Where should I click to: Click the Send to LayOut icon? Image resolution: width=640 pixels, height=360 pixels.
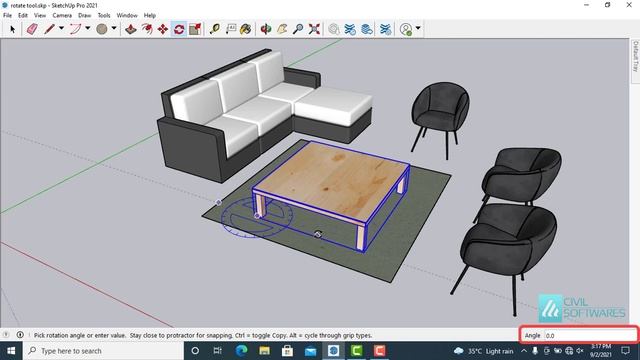[x=367, y=29]
